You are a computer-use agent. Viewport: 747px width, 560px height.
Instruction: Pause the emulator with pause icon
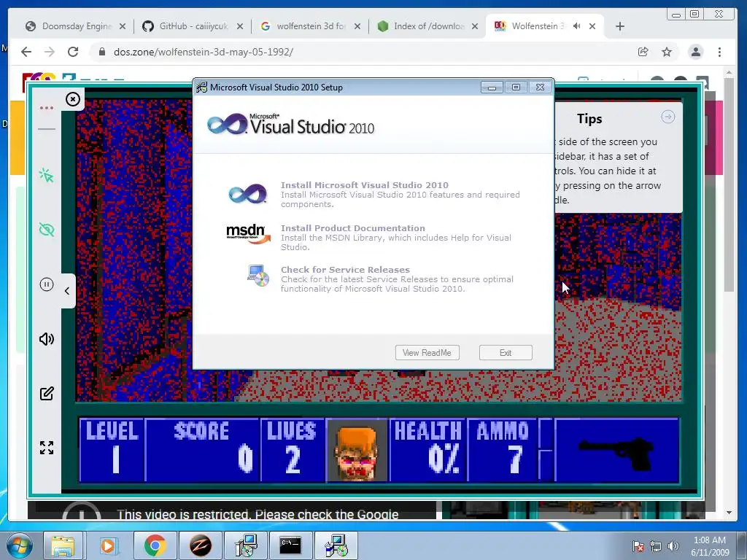[x=47, y=285]
